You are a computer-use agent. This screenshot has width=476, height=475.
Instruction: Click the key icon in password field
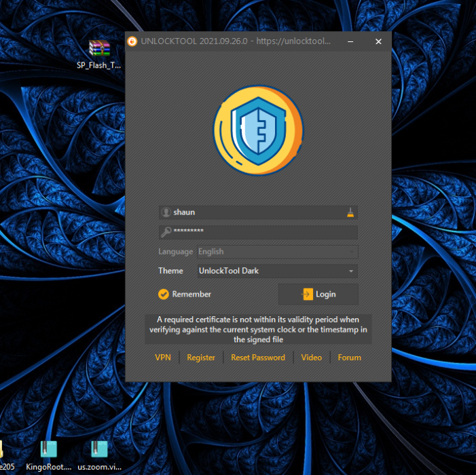click(166, 232)
